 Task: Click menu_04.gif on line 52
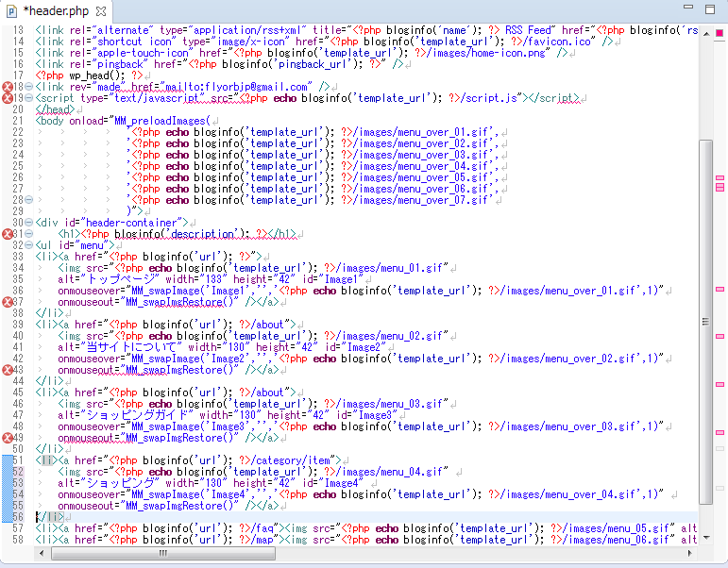tap(409, 472)
